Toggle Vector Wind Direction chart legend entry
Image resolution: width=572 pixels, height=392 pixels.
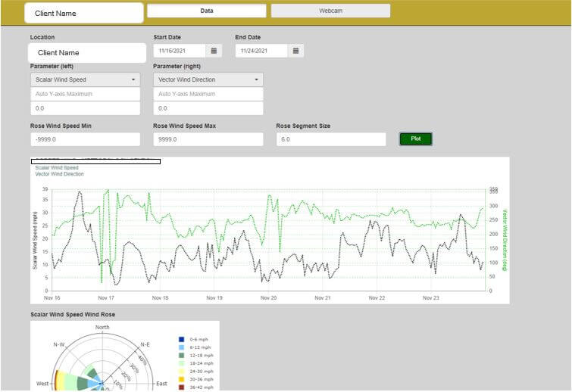(59, 174)
